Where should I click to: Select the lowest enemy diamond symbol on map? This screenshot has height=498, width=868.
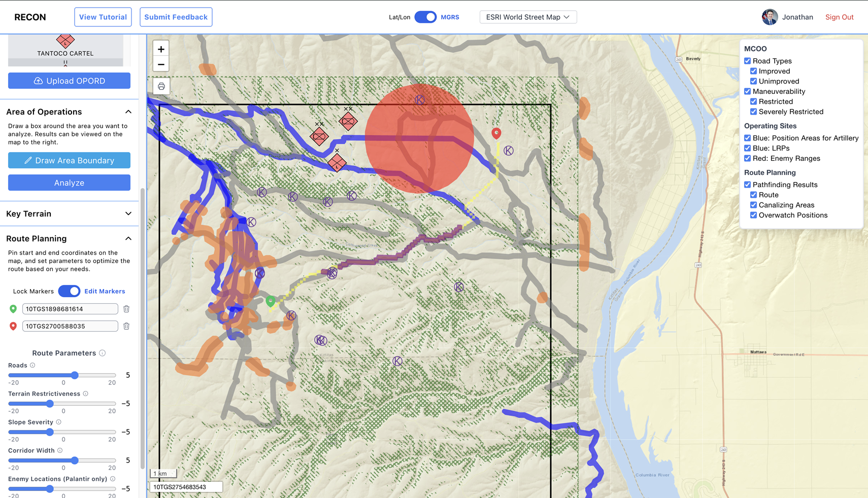pos(337,163)
